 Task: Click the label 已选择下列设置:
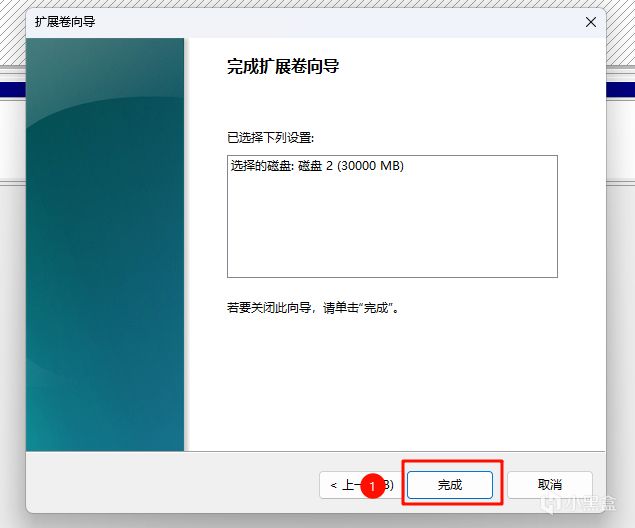271,138
